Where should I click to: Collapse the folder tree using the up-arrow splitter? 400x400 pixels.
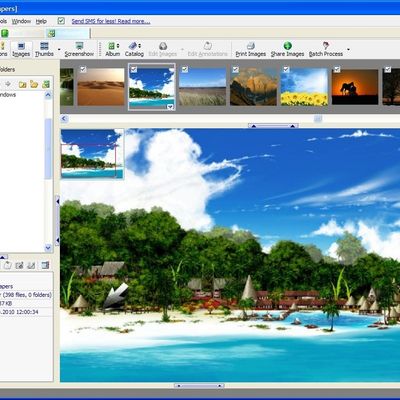pos(3,257)
